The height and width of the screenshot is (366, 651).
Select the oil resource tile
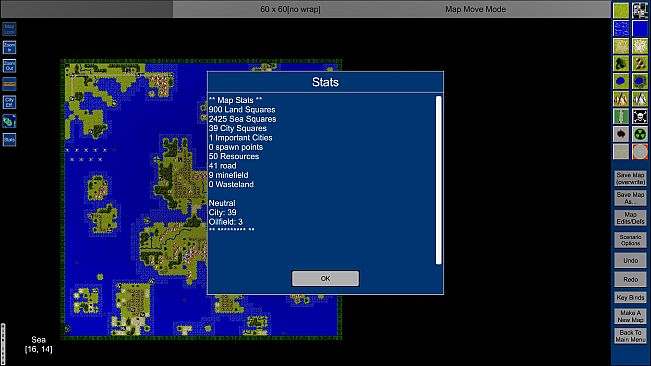point(621,134)
